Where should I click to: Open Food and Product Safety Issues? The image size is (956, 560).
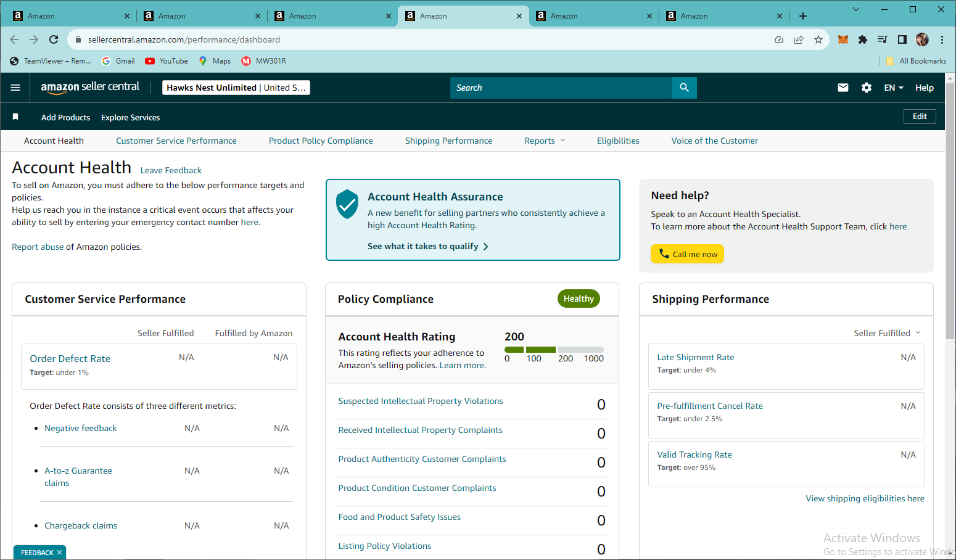pos(399,517)
